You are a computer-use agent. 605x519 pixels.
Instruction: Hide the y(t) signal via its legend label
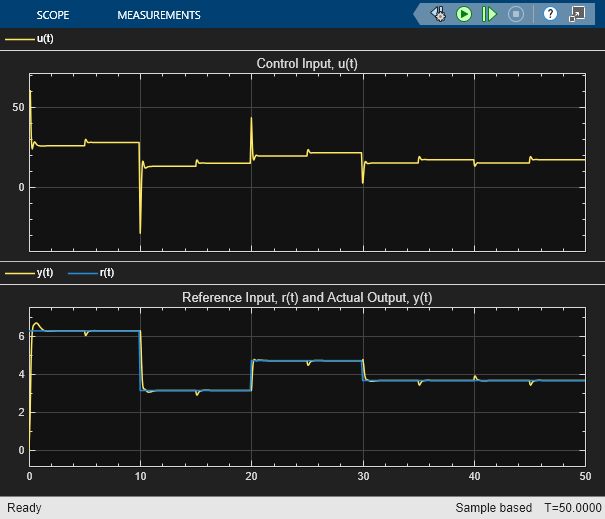coord(45,273)
